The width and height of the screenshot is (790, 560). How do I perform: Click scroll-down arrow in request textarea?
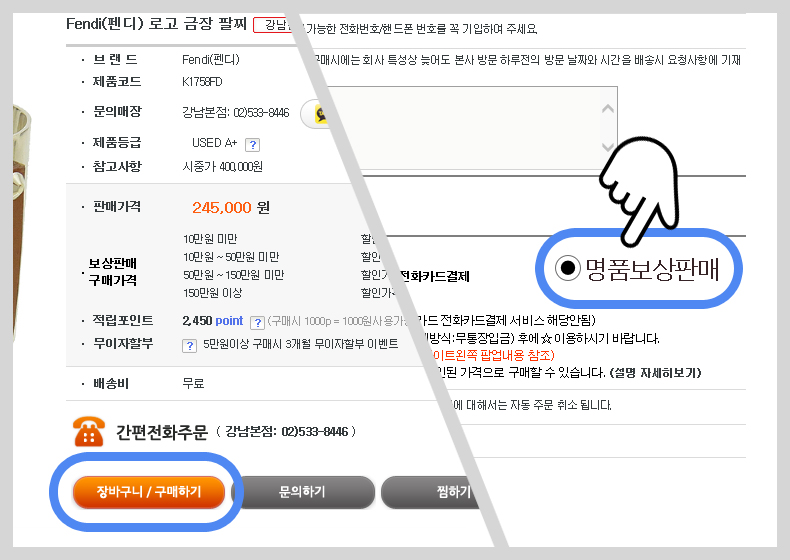(608, 147)
